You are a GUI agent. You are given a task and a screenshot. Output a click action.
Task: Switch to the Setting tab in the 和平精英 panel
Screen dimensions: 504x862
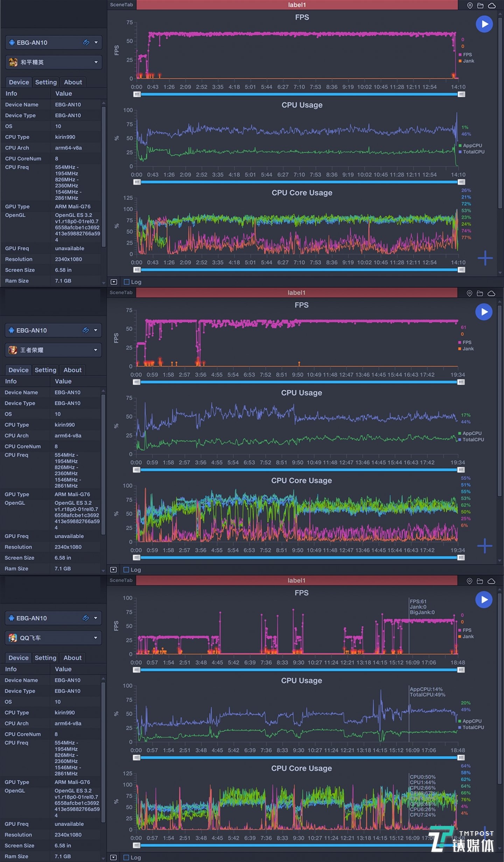tap(46, 82)
